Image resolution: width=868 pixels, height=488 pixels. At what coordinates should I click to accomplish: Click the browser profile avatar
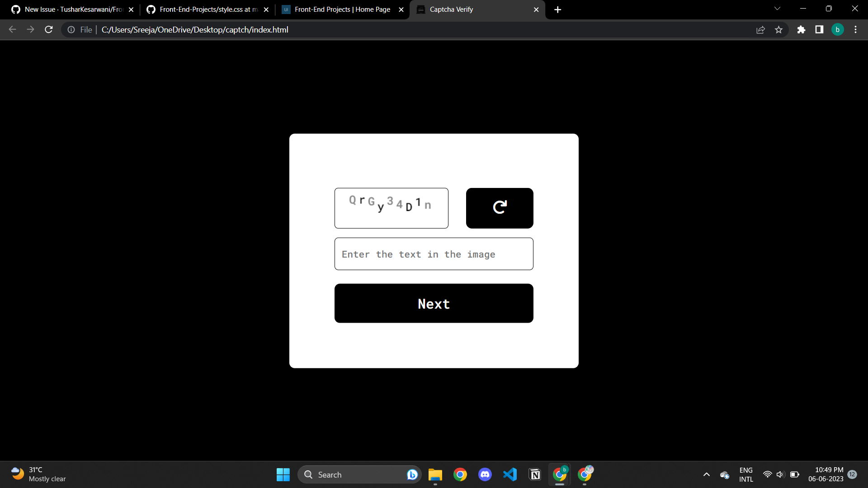click(838, 29)
